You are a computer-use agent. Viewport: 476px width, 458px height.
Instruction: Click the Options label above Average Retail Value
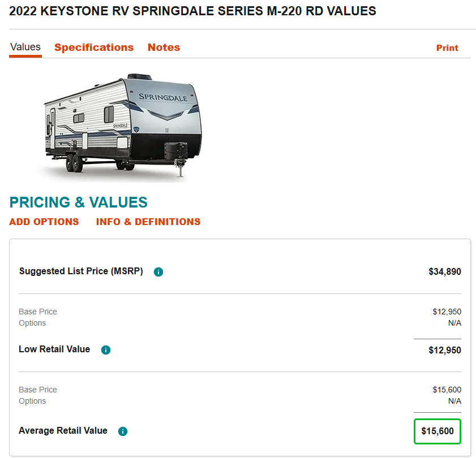pos(32,401)
